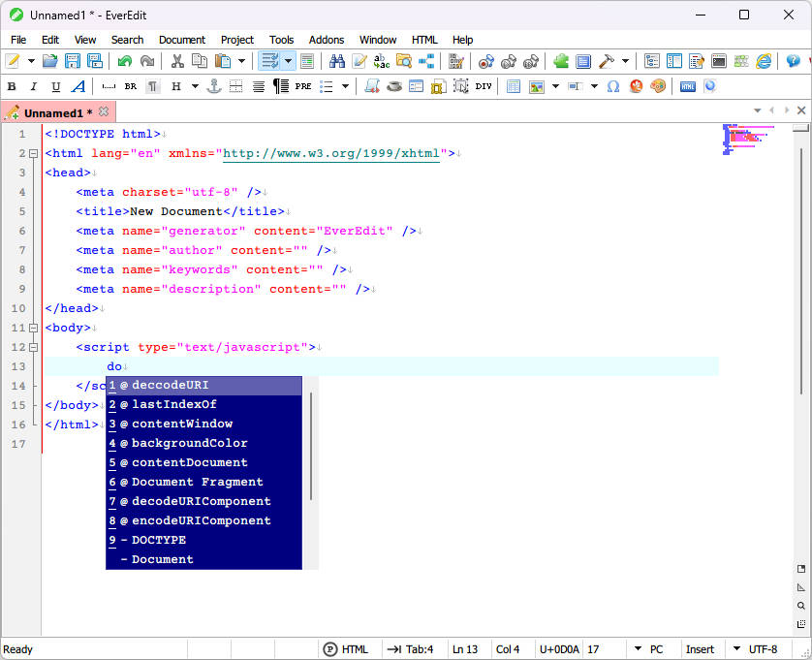Image resolution: width=812 pixels, height=660 pixels.
Task: Click the HTML syntax indicator in the status bar
Action: point(346,649)
